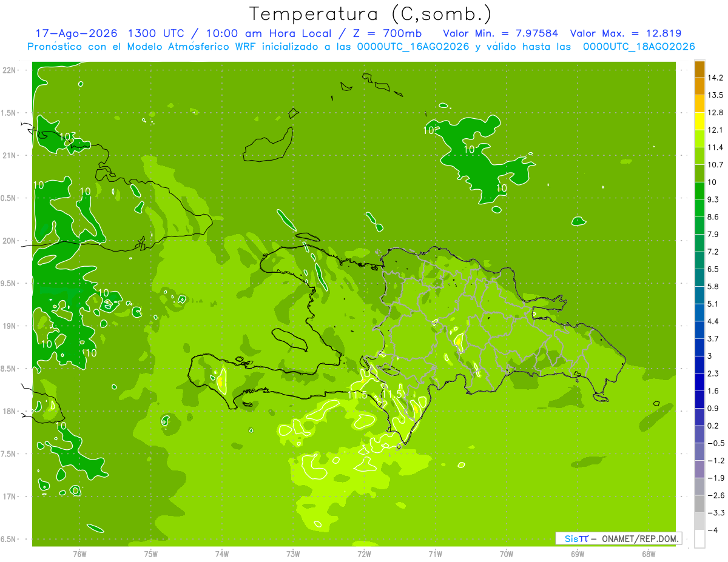Click the legend value "10.7"

716,164
